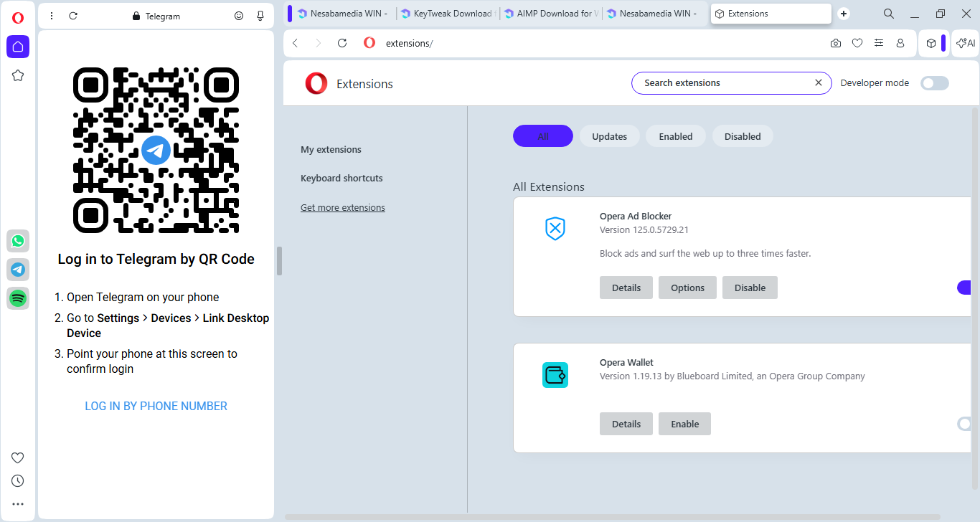980x522 pixels.
Task: Toggle Developer mode switch
Action: (934, 83)
